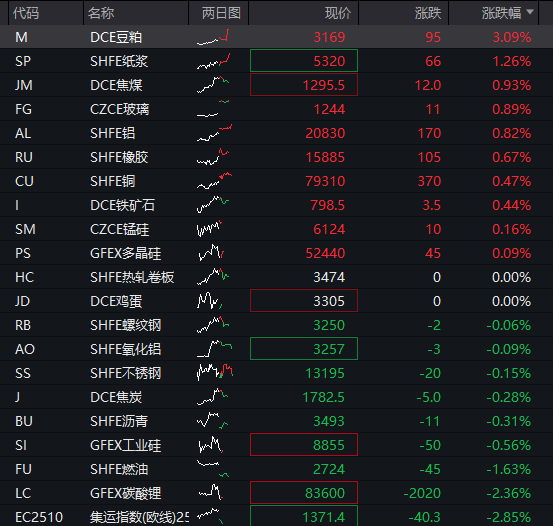Screen dimensions: 553x526
Task: Click boxed price 5320 for SHFE纸浆
Action: point(304,61)
